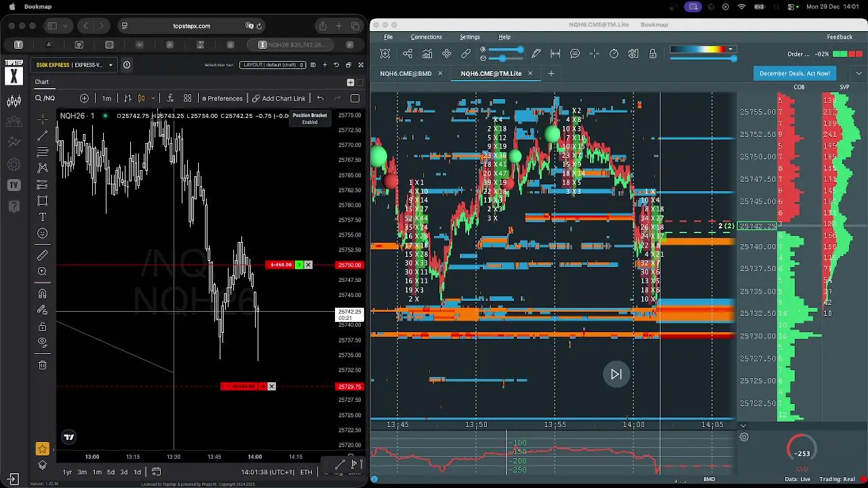The width and height of the screenshot is (868, 488).
Task: Open the go to date calendar icon
Action: pyautogui.click(x=156, y=472)
